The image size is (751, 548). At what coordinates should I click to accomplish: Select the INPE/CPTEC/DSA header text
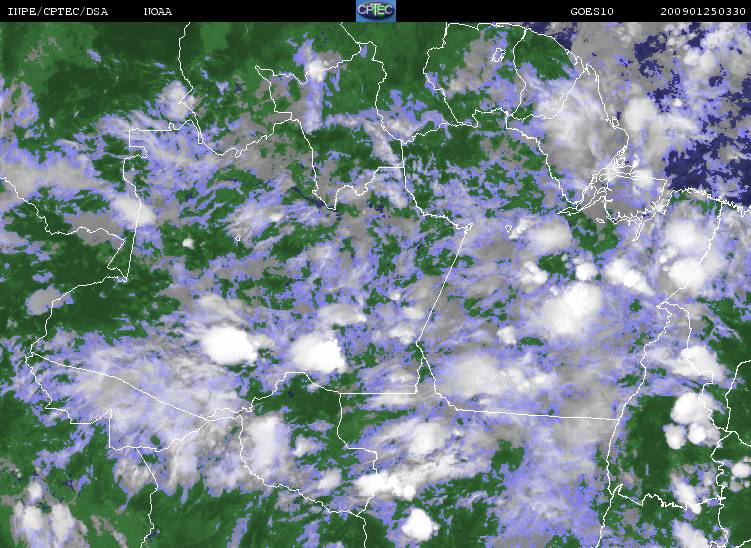point(58,11)
